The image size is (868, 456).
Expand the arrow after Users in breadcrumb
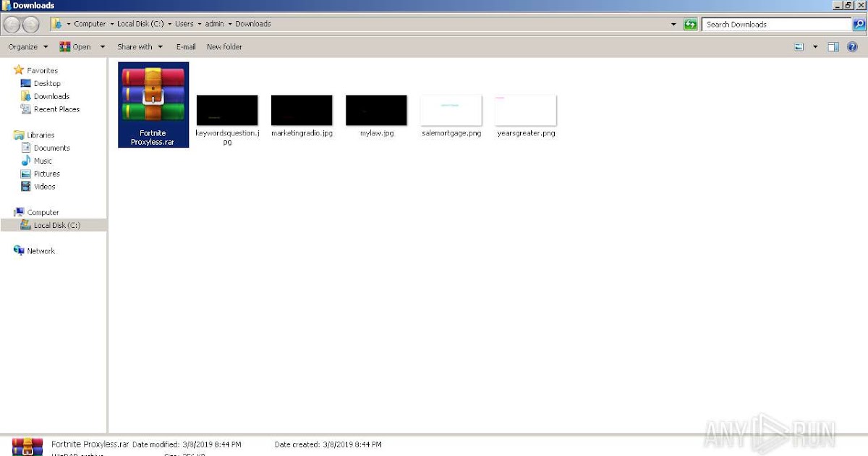(x=200, y=24)
